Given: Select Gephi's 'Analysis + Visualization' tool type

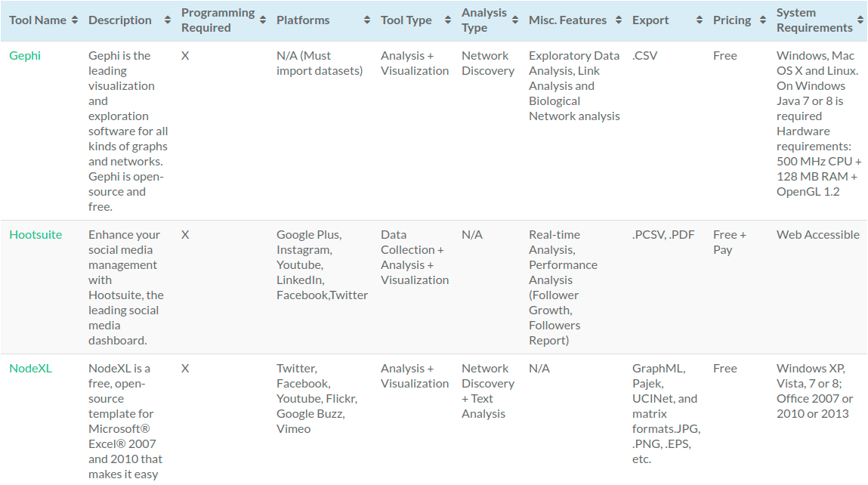Looking at the screenshot, I should [415, 63].
